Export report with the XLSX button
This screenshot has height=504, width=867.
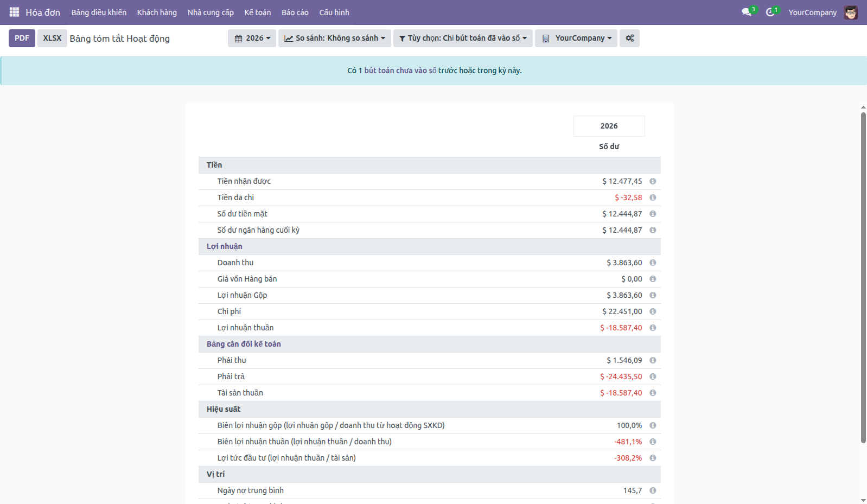[x=52, y=38]
